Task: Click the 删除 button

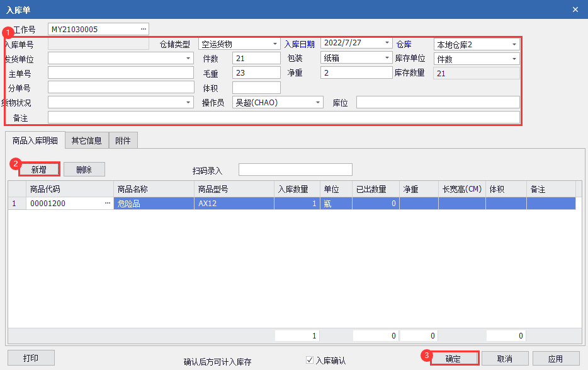Action: coord(84,169)
